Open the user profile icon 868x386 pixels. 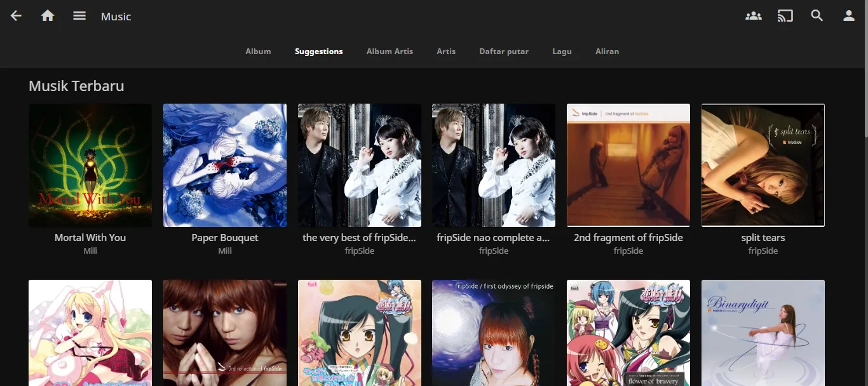point(849,16)
